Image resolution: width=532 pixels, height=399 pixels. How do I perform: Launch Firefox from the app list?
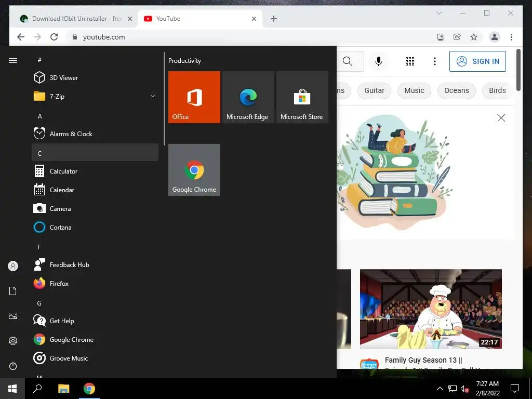95,283
